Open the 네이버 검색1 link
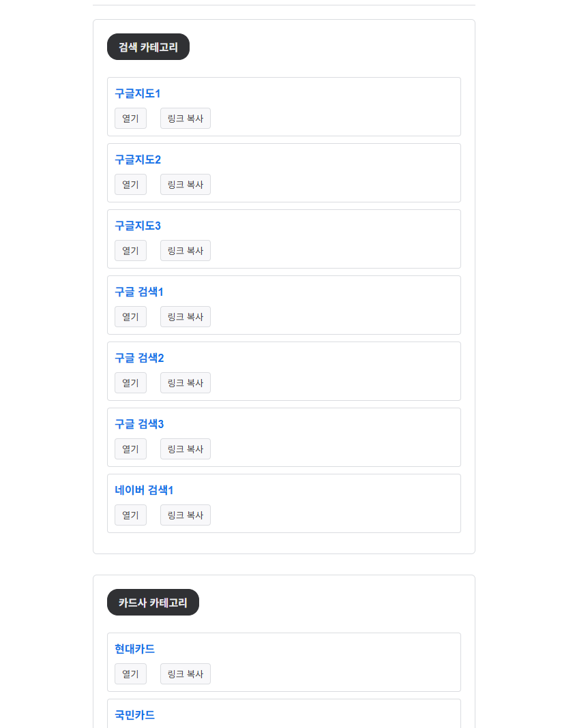Image resolution: width=575 pixels, height=728 pixels. point(144,490)
